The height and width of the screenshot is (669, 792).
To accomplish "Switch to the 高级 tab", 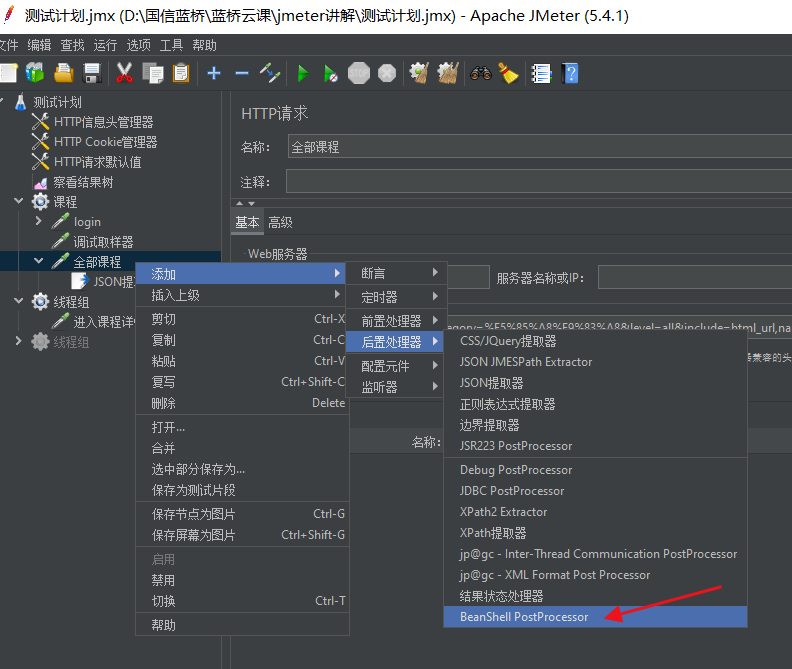I will click(280, 222).
